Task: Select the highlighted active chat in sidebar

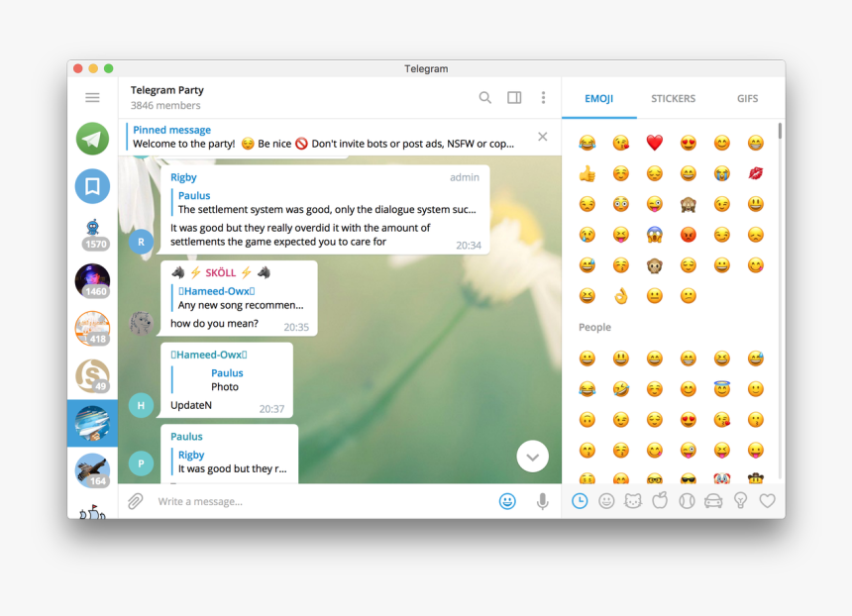Action: click(92, 423)
